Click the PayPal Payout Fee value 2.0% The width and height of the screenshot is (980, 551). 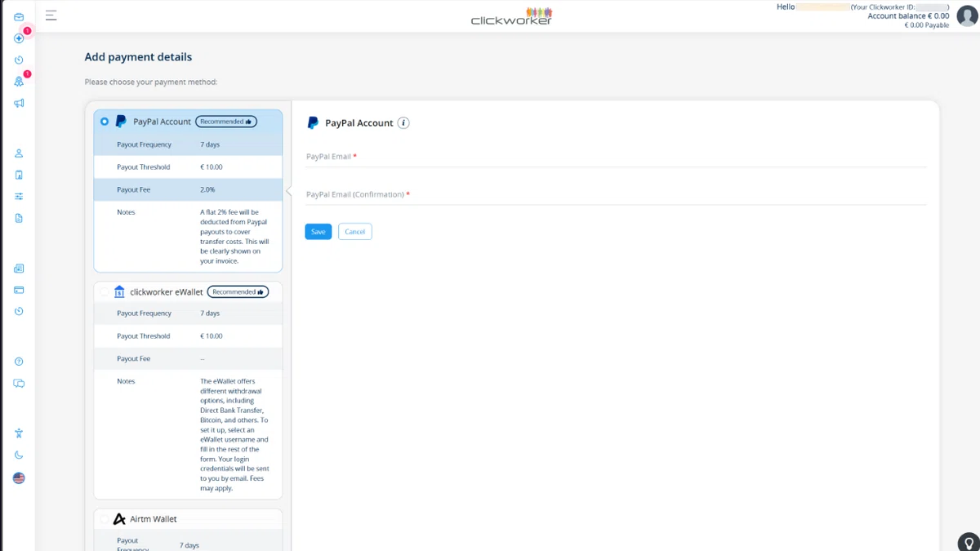[207, 189]
